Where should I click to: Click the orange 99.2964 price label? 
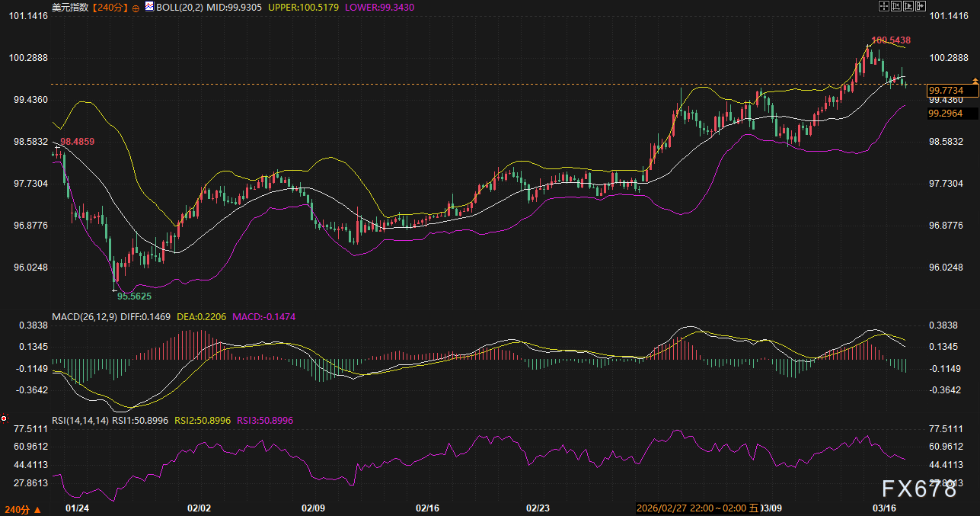[x=945, y=113]
